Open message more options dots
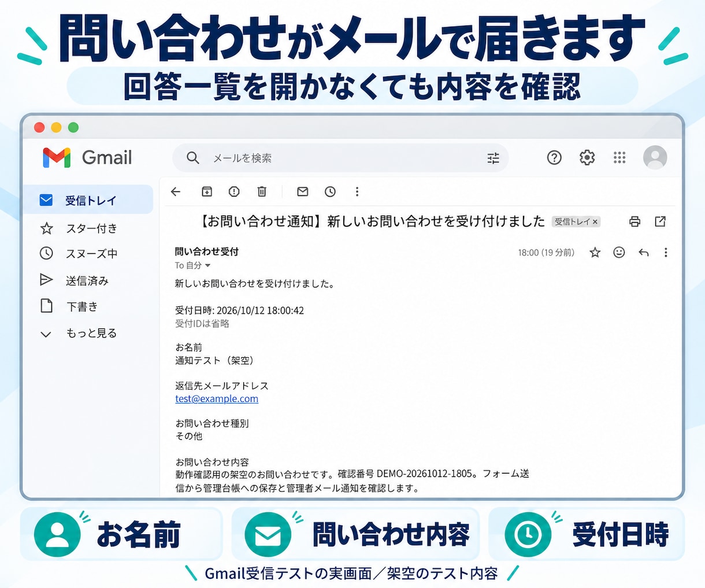 pyautogui.click(x=666, y=253)
